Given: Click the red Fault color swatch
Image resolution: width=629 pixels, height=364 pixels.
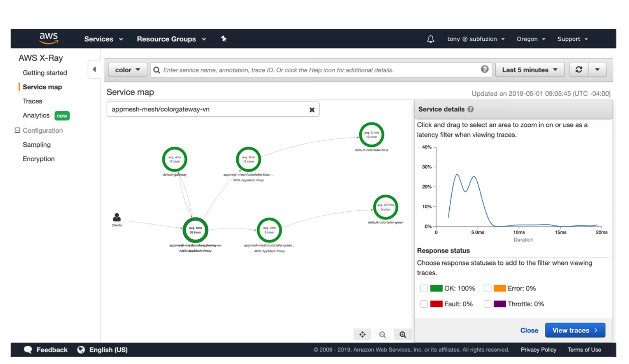Looking at the screenshot, I should (x=436, y=304).
